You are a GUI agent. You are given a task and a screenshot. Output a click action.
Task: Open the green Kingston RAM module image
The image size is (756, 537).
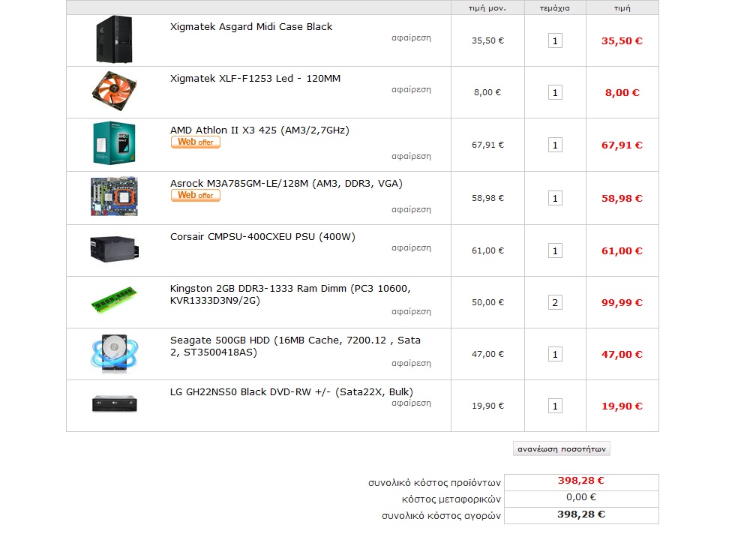click(x=114, y=300)
